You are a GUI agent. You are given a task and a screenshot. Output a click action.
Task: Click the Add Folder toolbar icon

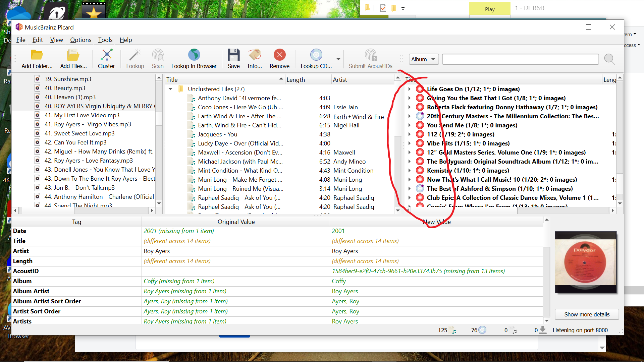tap(37, 55)
